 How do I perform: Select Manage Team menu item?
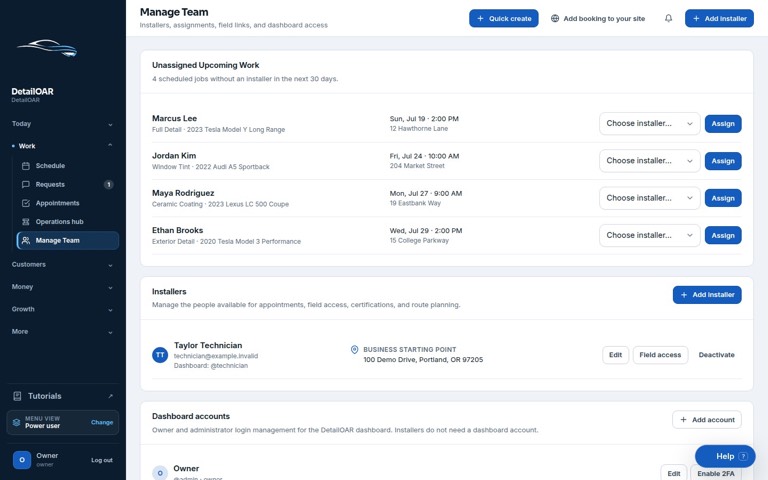click(x=68, y=240)
